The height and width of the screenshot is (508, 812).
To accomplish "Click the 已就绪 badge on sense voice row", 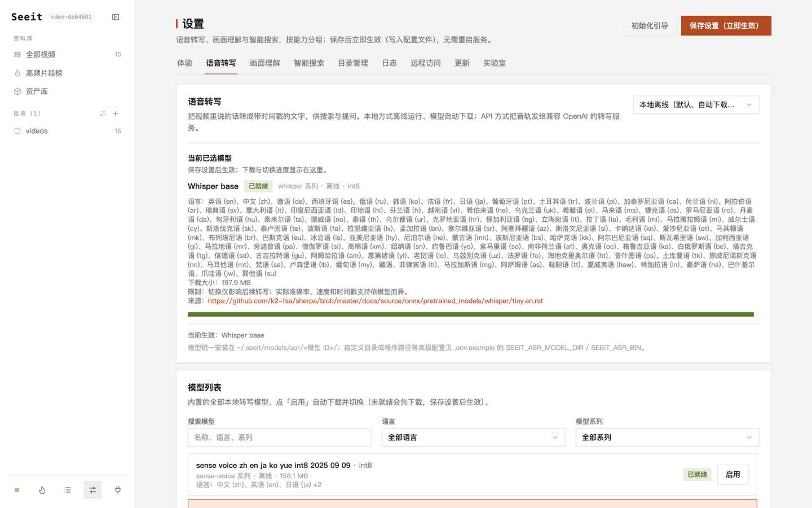I will pos(697,475).
